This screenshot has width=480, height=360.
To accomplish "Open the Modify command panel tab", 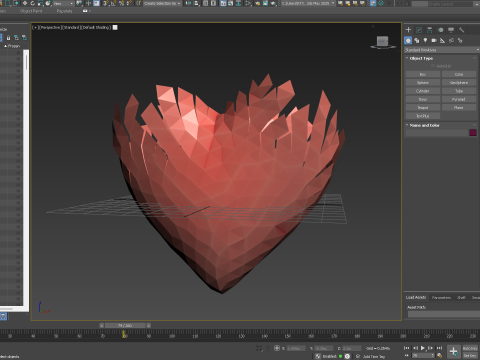I will 419,30.
